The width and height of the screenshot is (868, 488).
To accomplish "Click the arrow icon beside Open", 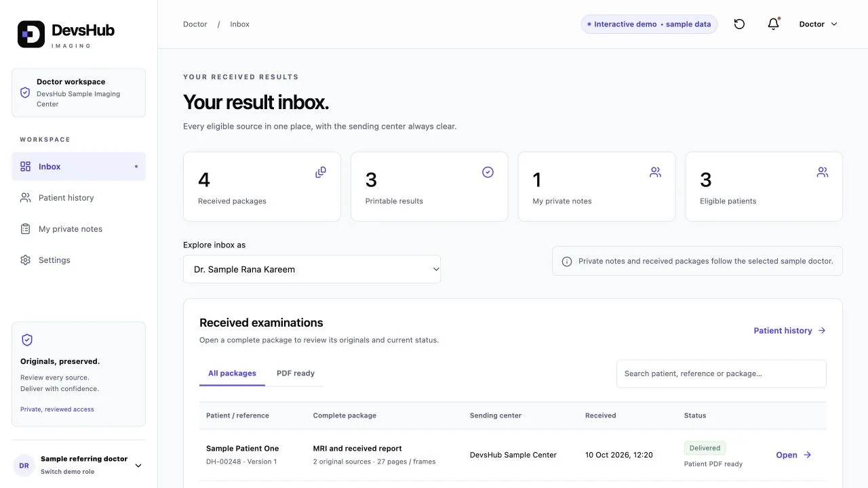I will point(807,455).
